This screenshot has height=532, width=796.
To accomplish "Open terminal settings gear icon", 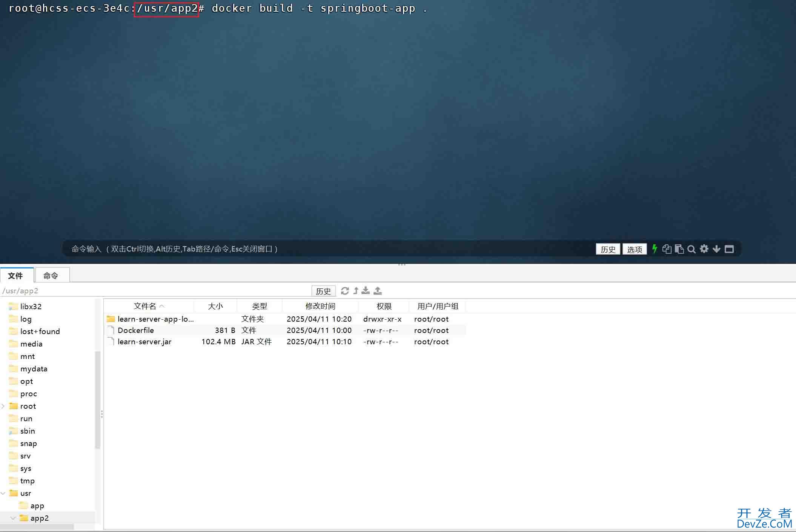I will pos(704,249).
